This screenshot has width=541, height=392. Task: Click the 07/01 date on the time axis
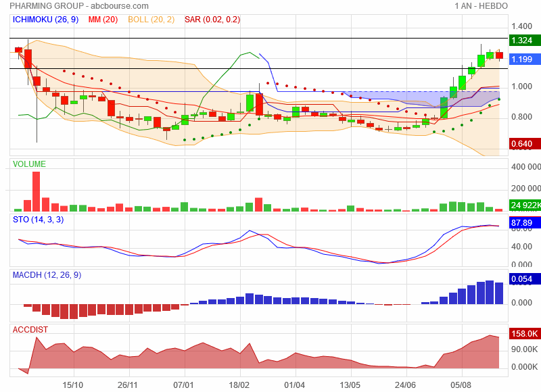[x=183, y=385]
